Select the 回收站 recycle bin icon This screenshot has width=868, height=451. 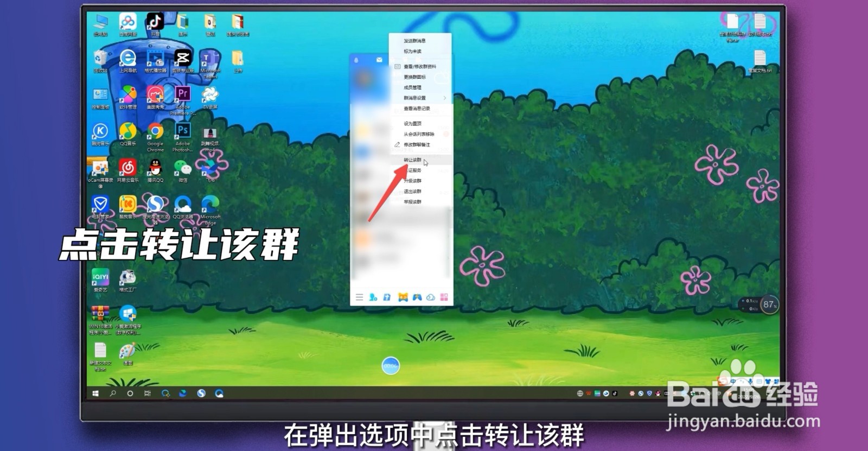100,61
